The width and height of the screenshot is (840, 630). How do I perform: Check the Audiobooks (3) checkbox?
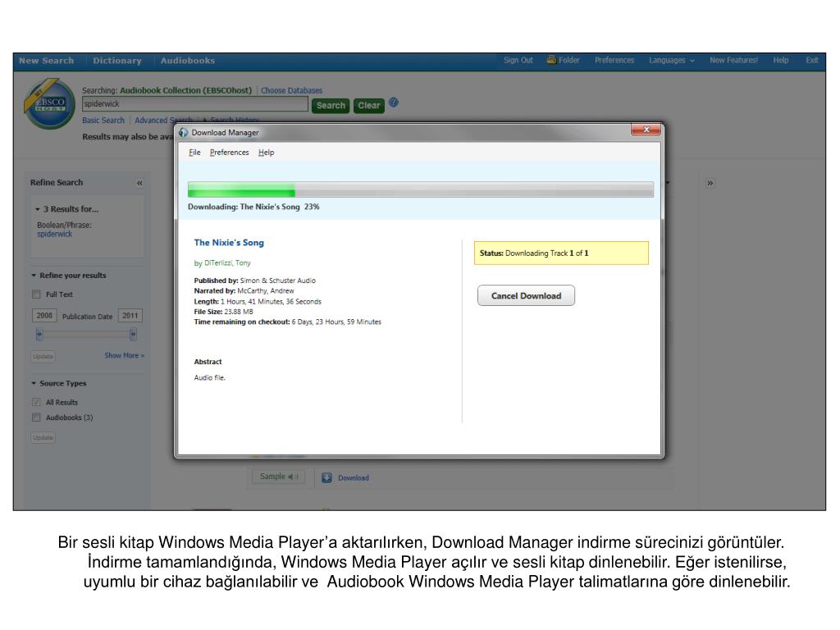tap(36, 418)
